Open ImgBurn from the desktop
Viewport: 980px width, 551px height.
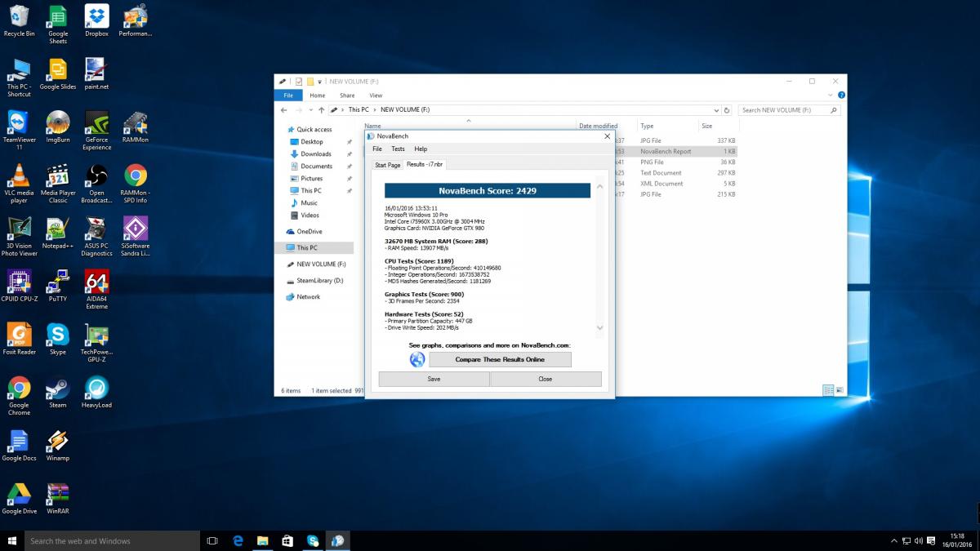[58, 128]
